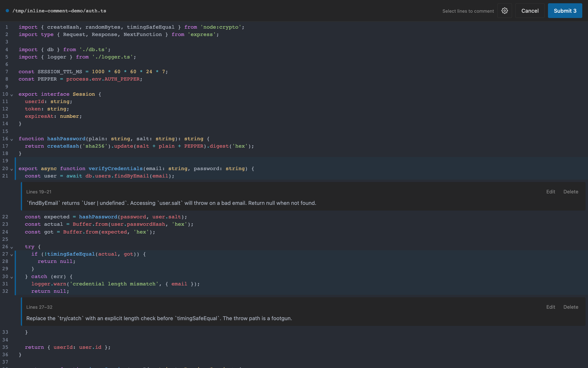Click verifyCredentials function name on line 20
The width and height of the screenshot is (588, 368).
[115, 168]
